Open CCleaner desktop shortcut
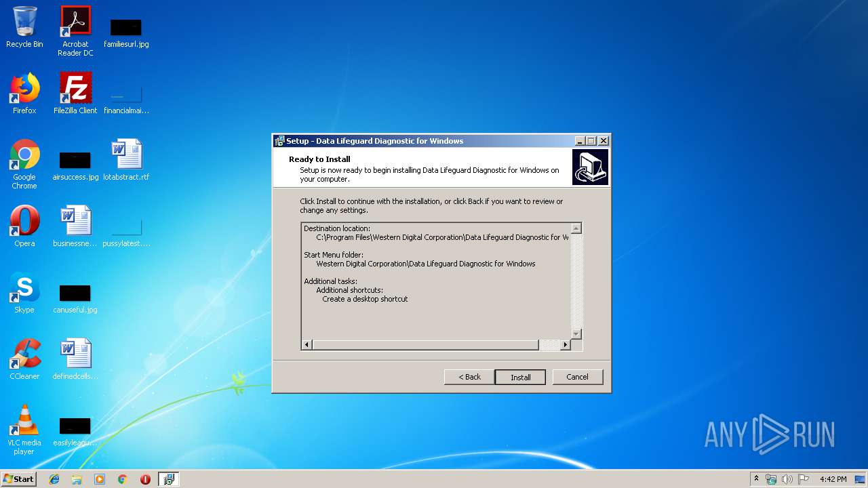 coord(24,359)
